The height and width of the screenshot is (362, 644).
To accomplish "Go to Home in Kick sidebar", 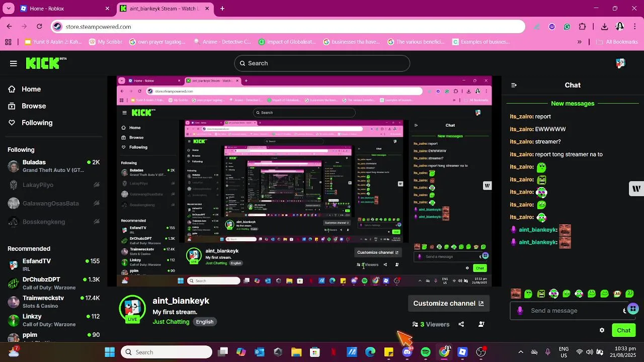I will (x=24, y=89).
